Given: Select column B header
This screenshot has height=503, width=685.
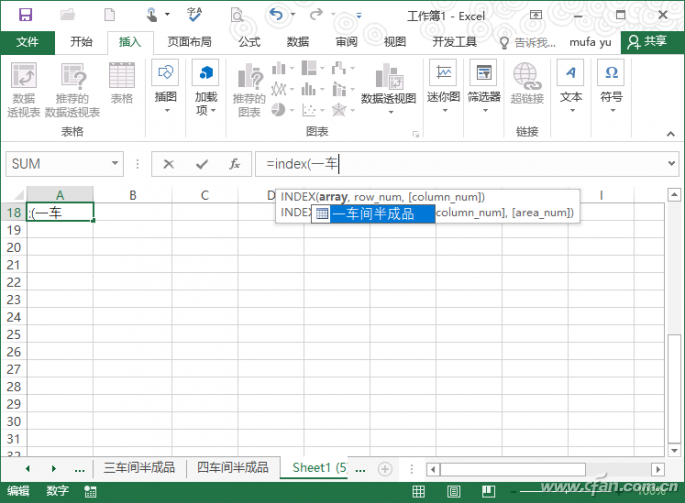Looking at the screenshot, I should pyautogui.click(x=133, y=195).
